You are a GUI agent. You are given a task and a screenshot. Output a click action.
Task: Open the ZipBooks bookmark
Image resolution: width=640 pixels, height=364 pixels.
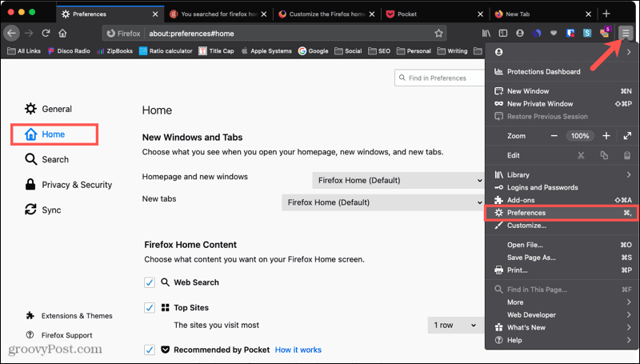pyautogui.click(x=114, y=51)
